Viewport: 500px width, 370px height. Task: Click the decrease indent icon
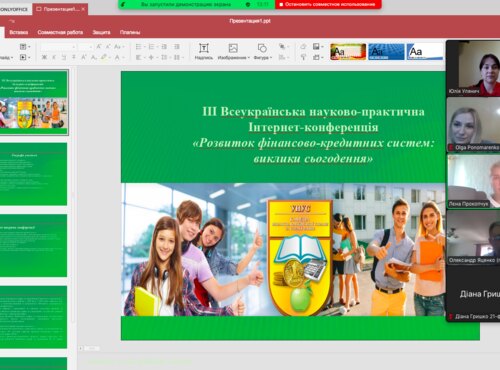[164, 47]
